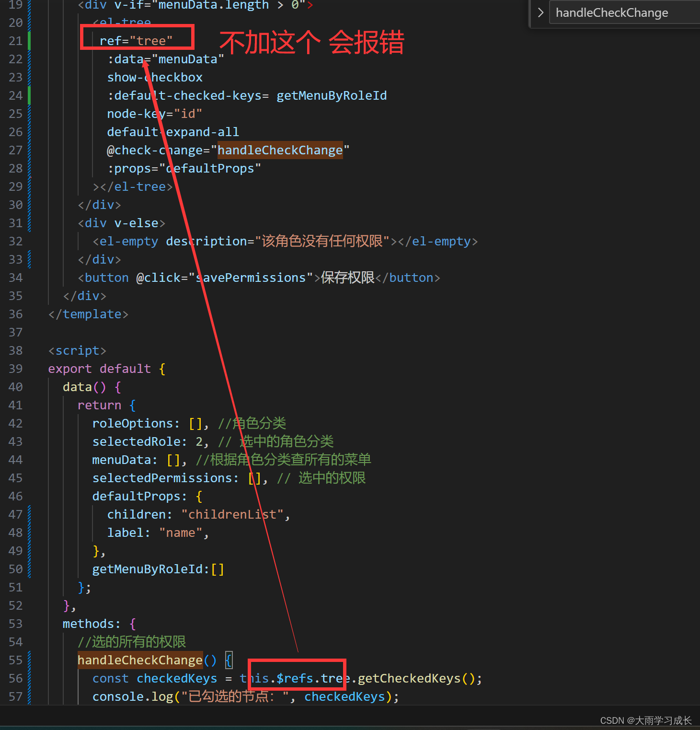This screenshot has height=730, width=700.
Task: Select line number 53 in the gutter
Action: tap(15, 623)
